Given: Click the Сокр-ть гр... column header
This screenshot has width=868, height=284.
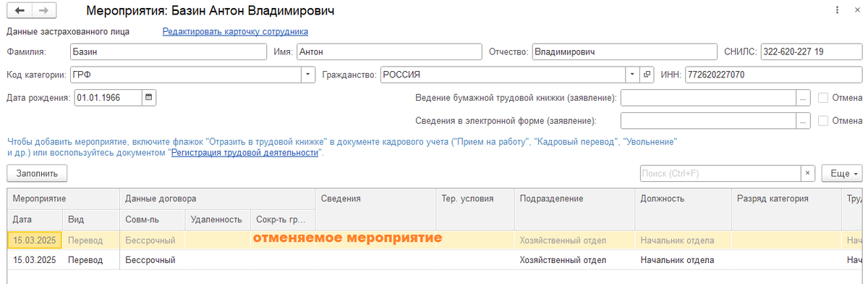Looking at the screenshot, I should [283, 220].
